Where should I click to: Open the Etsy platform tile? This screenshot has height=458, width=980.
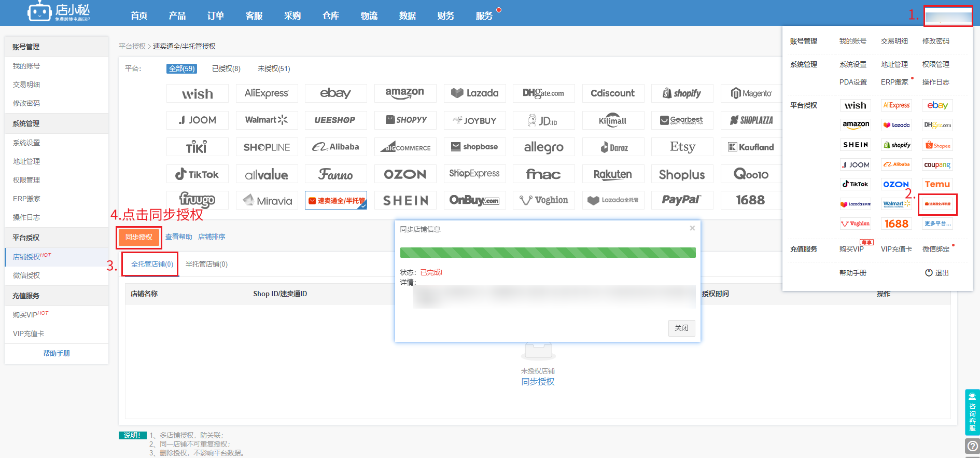[682, 147]
